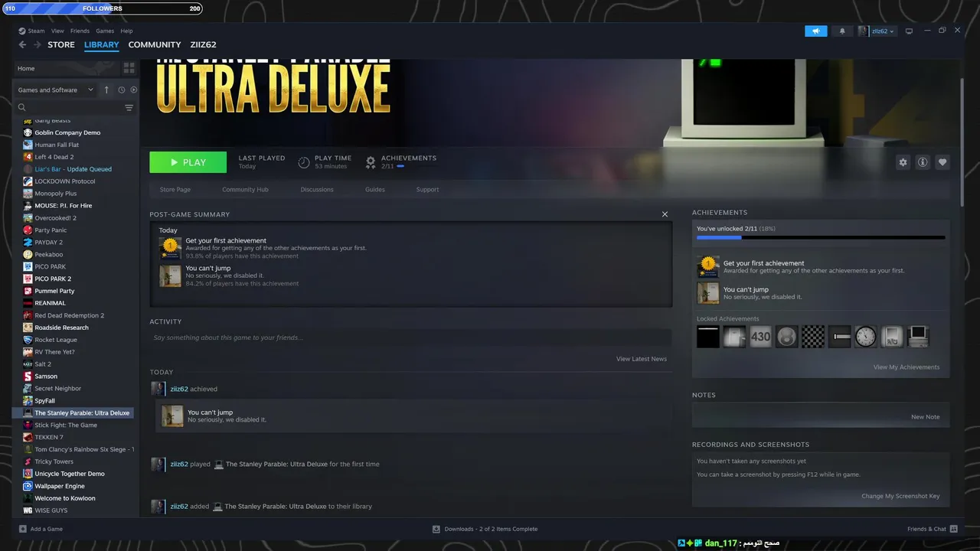Open the Games menu

tap(105, 31)
